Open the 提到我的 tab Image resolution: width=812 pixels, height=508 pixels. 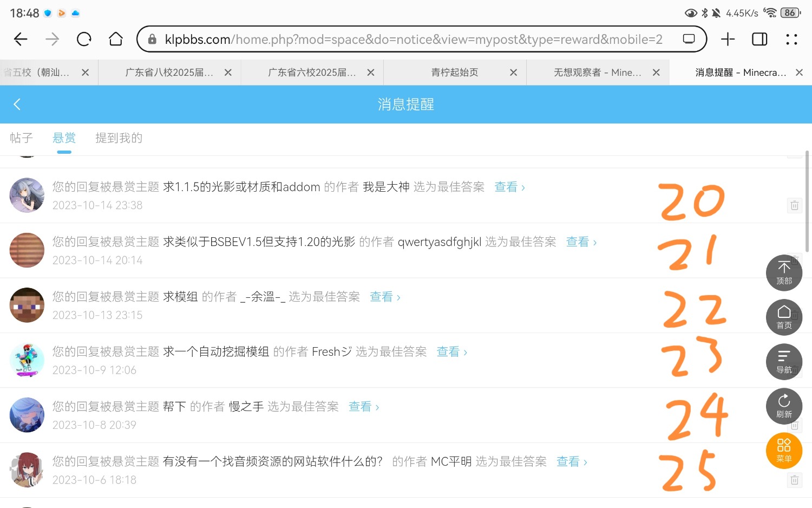119,138
